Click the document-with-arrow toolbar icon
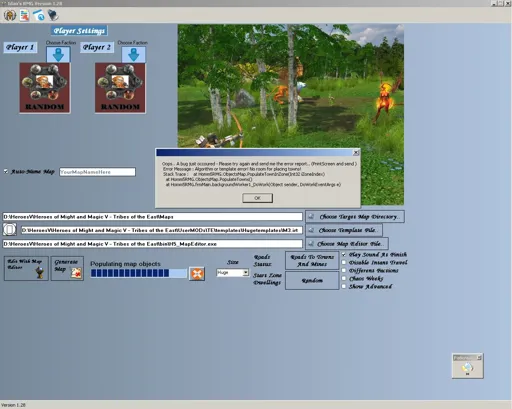 pos(24,15)
